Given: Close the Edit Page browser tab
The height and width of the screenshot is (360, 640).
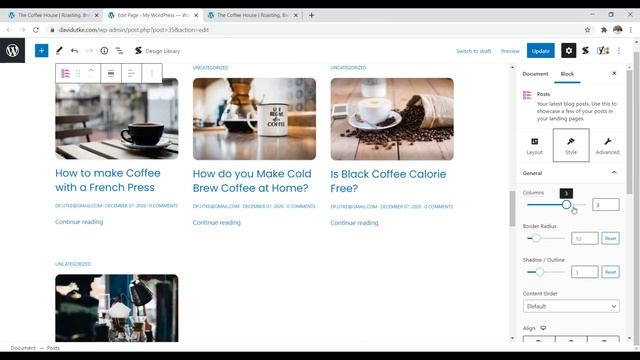Looking at the screenshot, I should (x=196, y=15).
